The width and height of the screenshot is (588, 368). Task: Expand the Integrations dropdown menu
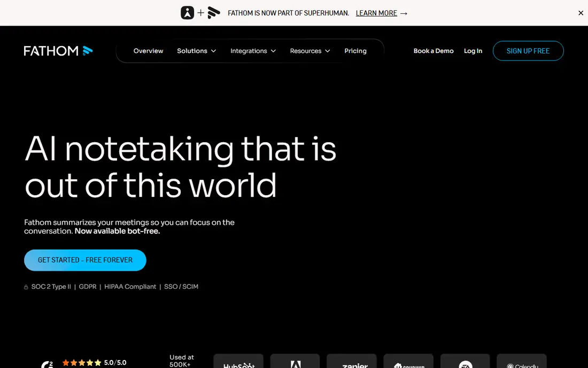pyautogui.click(x=253, y=51)
